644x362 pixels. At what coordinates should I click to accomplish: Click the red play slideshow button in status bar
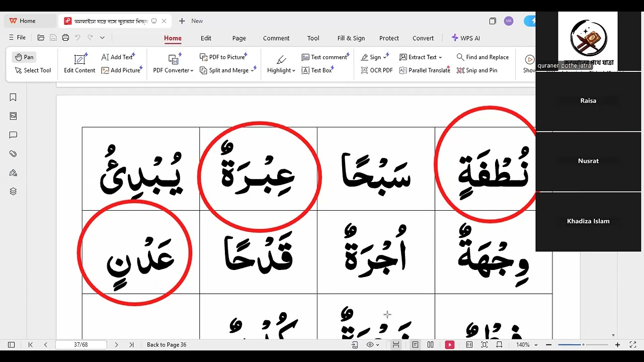(449, 345)
